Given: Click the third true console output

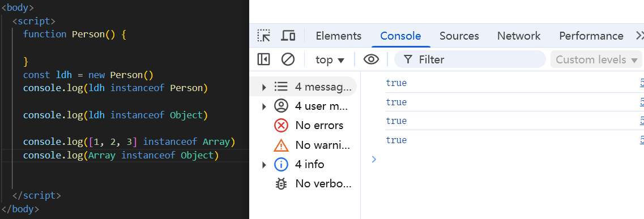Looking at the screenshot, I should click(396, 121).
